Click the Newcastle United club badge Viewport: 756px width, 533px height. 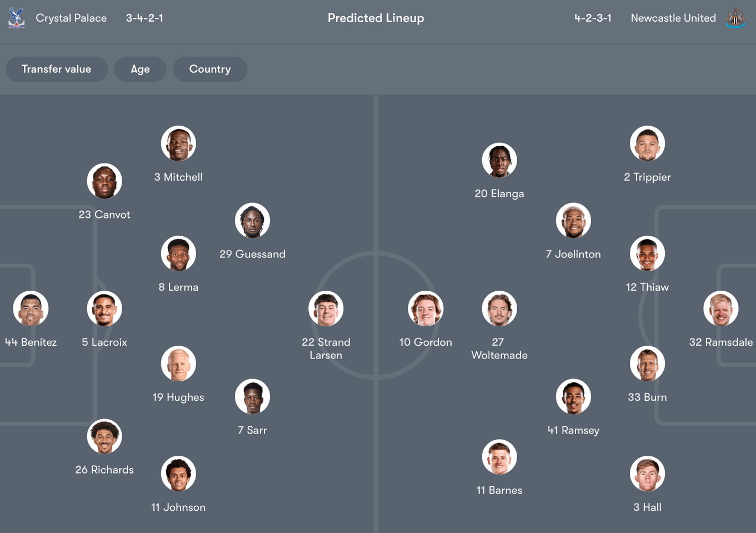tap(736, 17)
